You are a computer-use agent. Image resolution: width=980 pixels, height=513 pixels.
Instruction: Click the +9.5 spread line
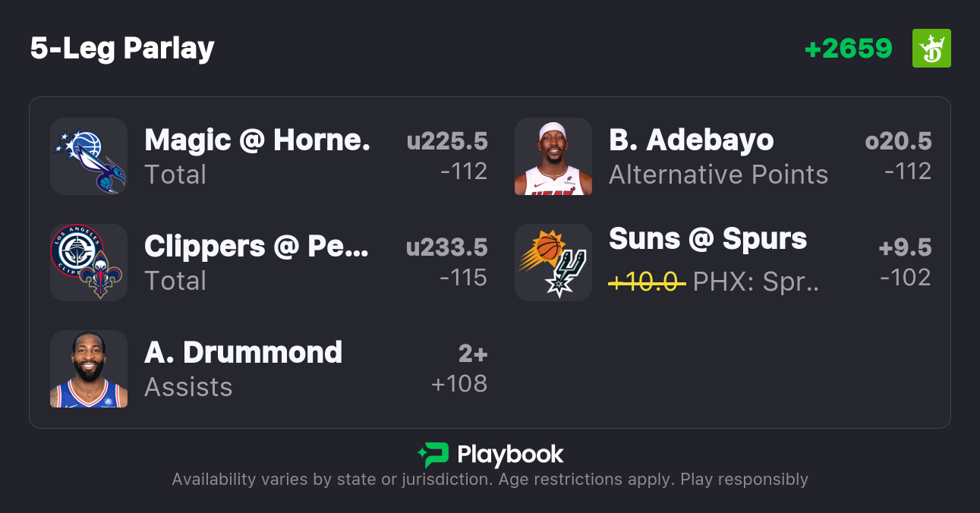click(905, 247)
